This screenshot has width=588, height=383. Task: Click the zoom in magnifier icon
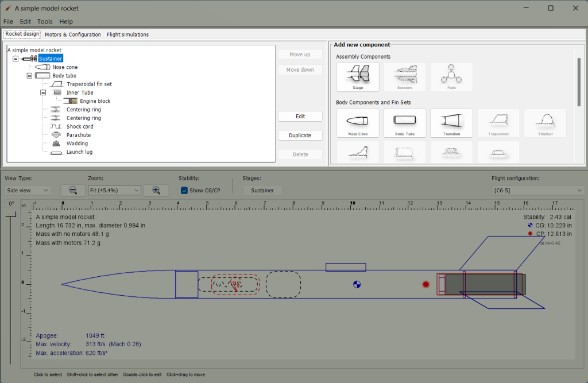[156, 190]
